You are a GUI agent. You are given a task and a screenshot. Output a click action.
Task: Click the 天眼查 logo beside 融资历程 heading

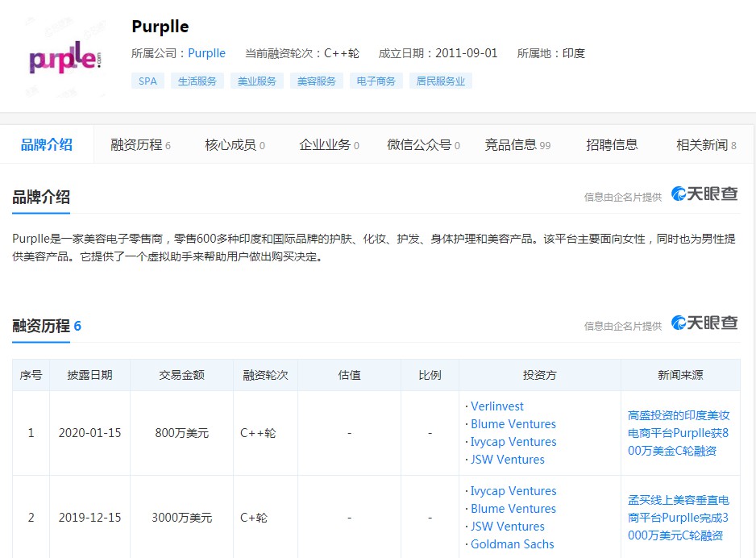point(704,323)
